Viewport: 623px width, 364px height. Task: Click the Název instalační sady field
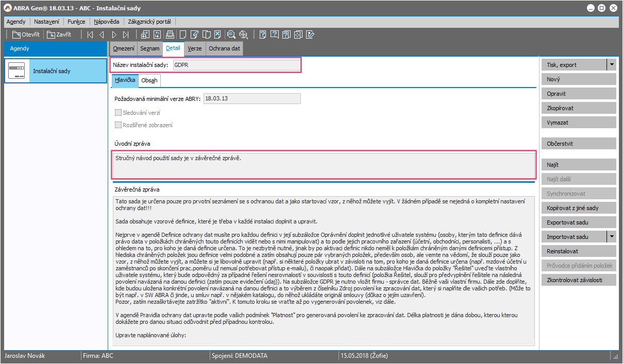(x=236, y=65)
